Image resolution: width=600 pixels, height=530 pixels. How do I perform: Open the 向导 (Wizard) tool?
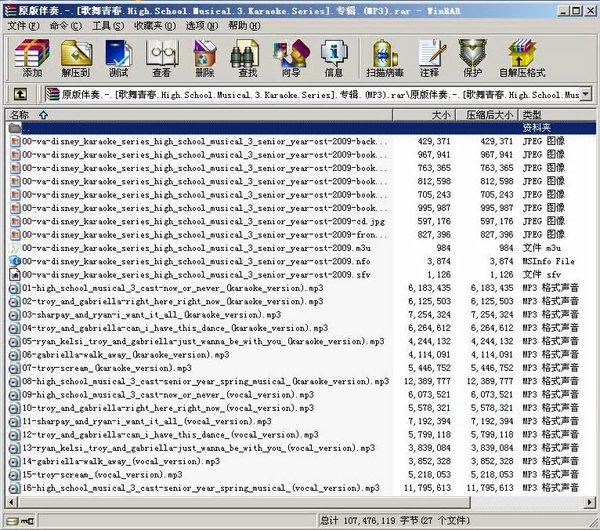(291, 58)
